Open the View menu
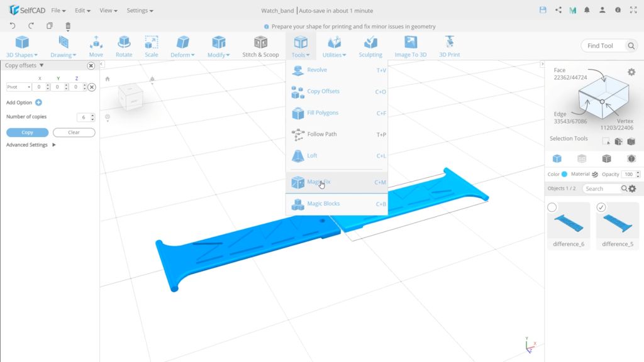The width and height of the screenshot is (644, 362). click(108, 10)
